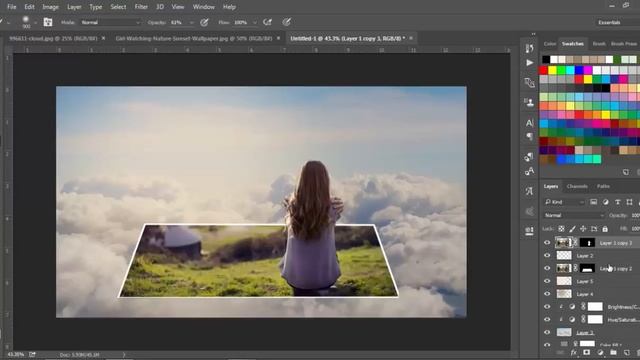Click zoom percentage field in status bar
The width and height of the screenshot is (640, 360).
(16, 355)
